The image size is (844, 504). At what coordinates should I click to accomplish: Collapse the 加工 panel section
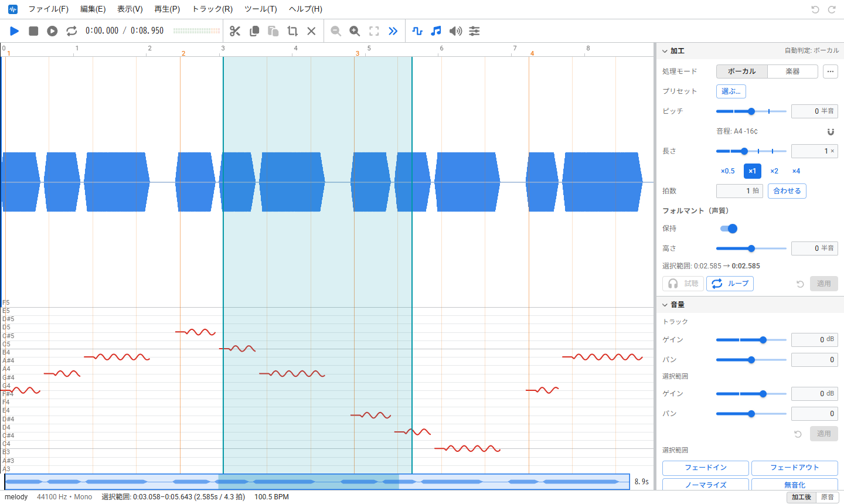click(665, 51)
